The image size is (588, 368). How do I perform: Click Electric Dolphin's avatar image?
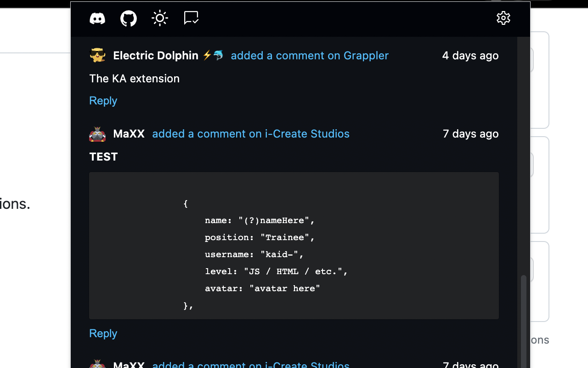tap(97, 56)
